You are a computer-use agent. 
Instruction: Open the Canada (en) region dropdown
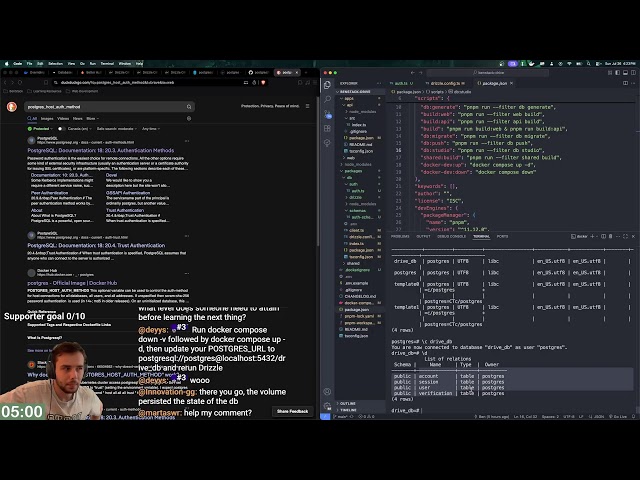click(x=79, y=129)
